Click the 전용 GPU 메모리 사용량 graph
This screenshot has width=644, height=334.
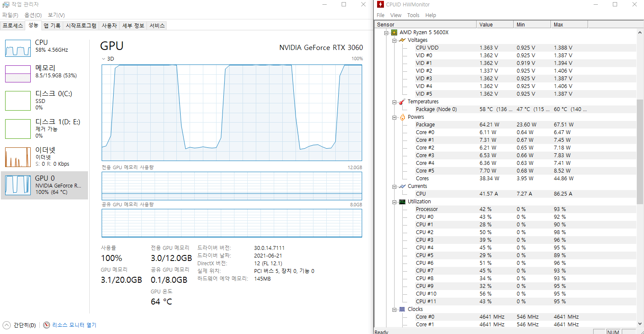click(x=232, y=186)
